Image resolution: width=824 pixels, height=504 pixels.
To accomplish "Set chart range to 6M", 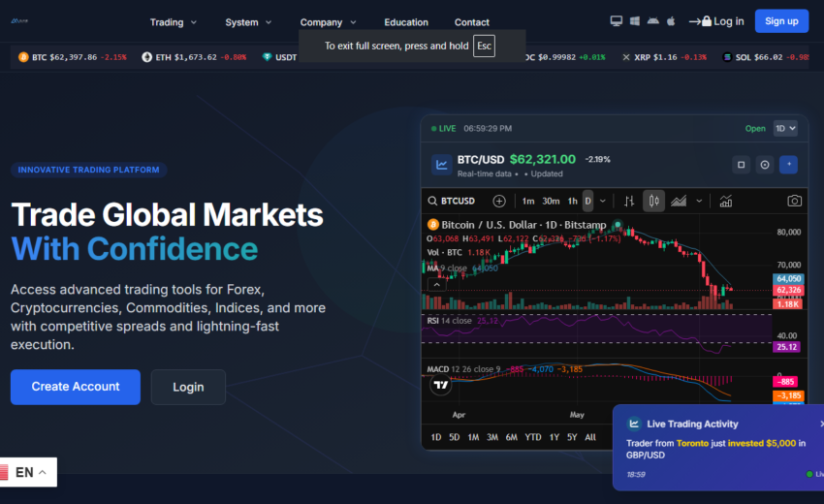I will (511, 437).
